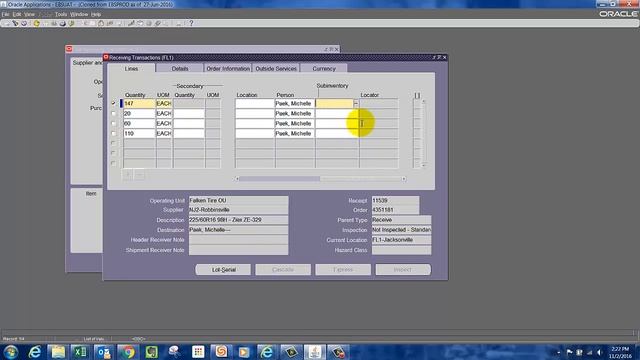
Task: Click the Lot-Serial button
Action: click(223, 269)
